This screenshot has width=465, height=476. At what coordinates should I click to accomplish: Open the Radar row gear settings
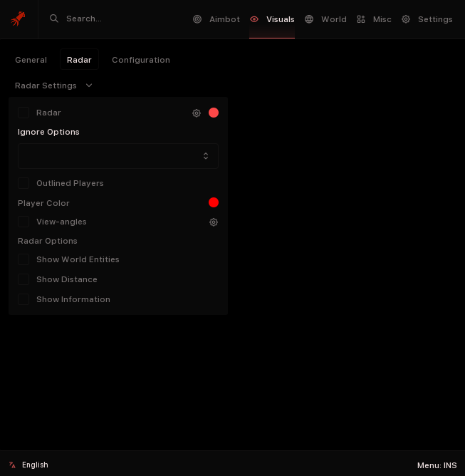coord(197,113)
